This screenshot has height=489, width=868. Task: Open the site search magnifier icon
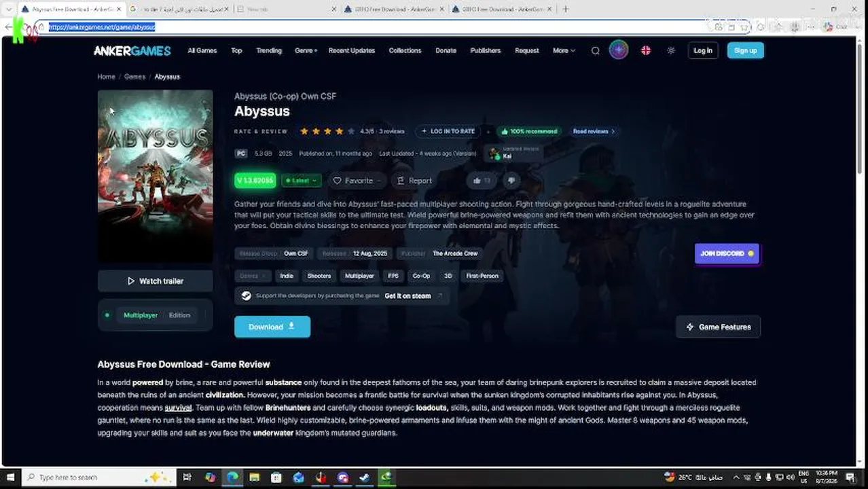[596, 50]
